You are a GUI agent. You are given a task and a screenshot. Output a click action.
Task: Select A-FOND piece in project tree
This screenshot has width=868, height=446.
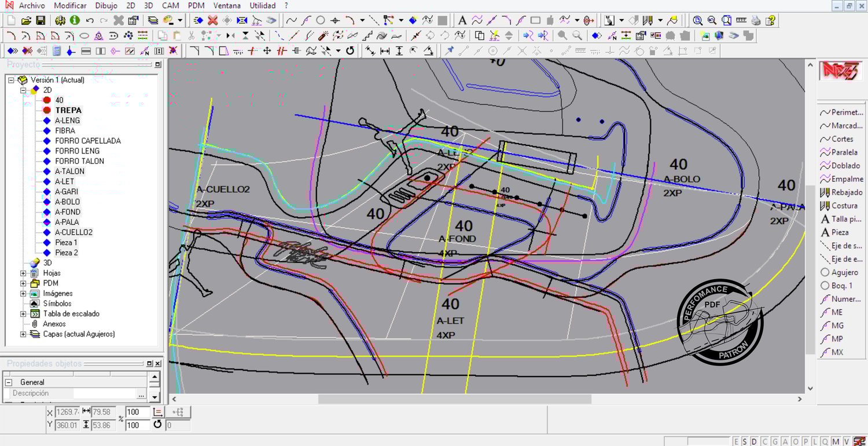point(68,212)
